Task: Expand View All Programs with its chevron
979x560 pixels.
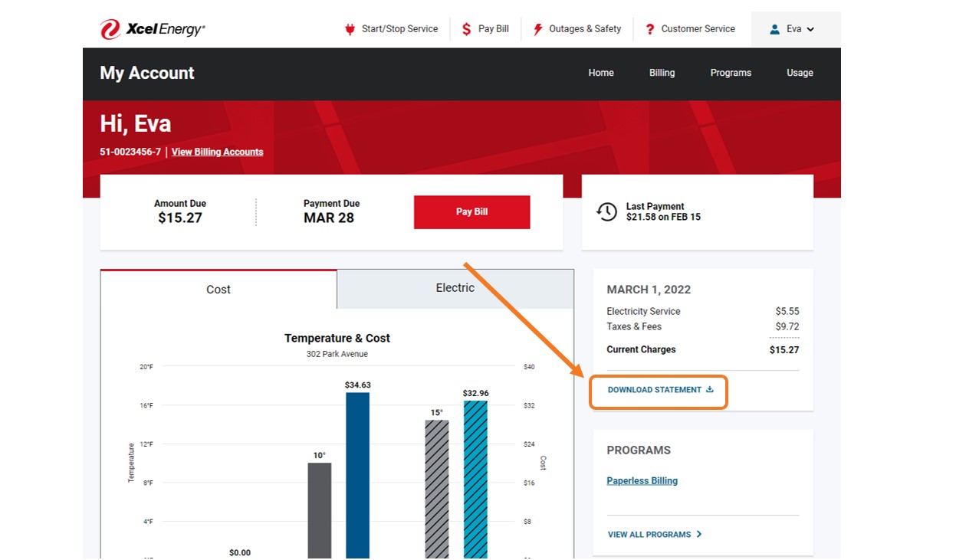Action: [x=698, y=534]
